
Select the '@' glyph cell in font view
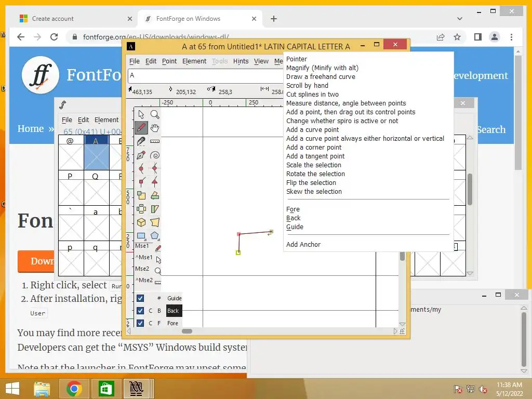[x=71, y=152]
